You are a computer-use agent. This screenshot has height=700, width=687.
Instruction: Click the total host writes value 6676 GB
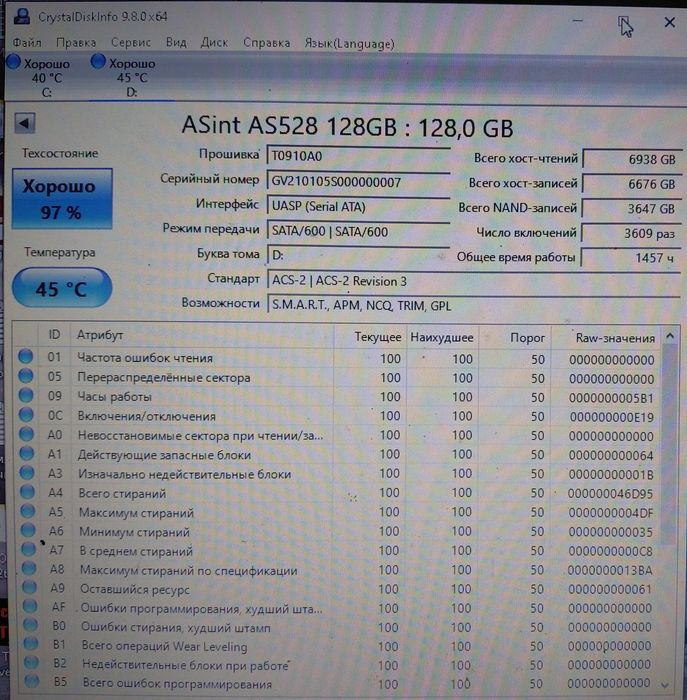[x=632, y=184]
